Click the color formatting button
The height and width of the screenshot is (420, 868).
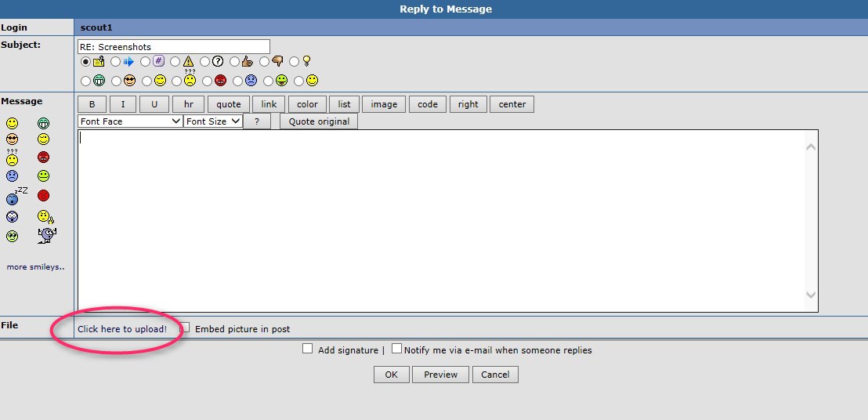click(307, 104)
